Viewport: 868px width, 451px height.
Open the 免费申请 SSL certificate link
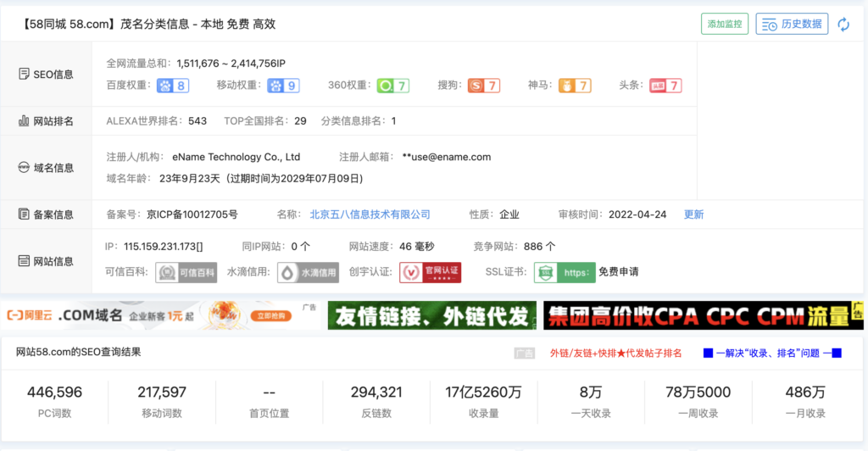point(618,272)
